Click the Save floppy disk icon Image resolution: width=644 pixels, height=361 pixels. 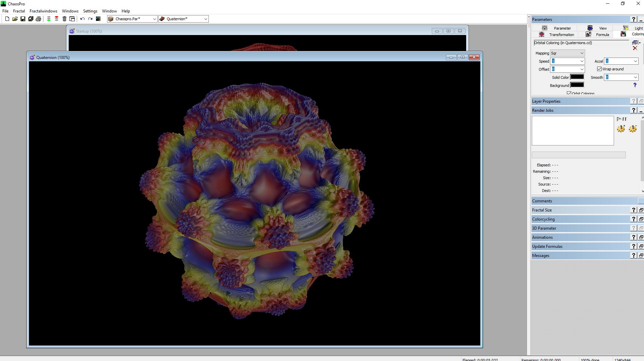coord(23,19)
